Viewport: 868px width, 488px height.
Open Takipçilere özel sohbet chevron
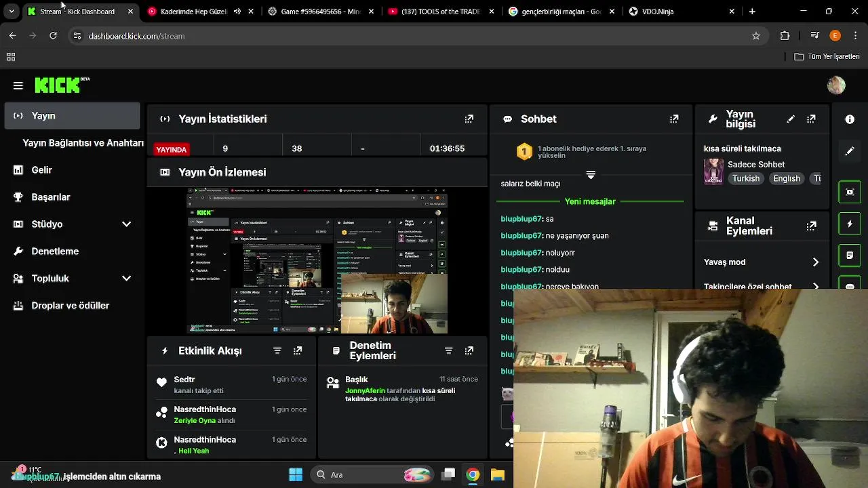(815, 286)
